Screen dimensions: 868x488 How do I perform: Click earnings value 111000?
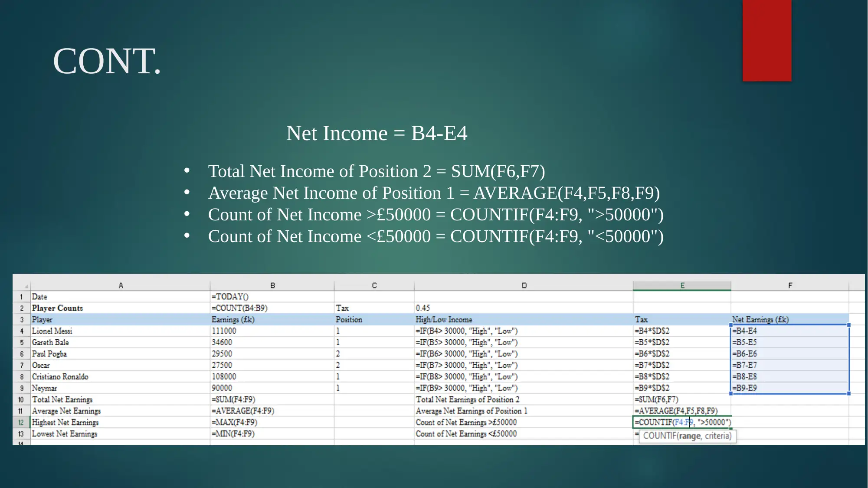pos(272,331)
